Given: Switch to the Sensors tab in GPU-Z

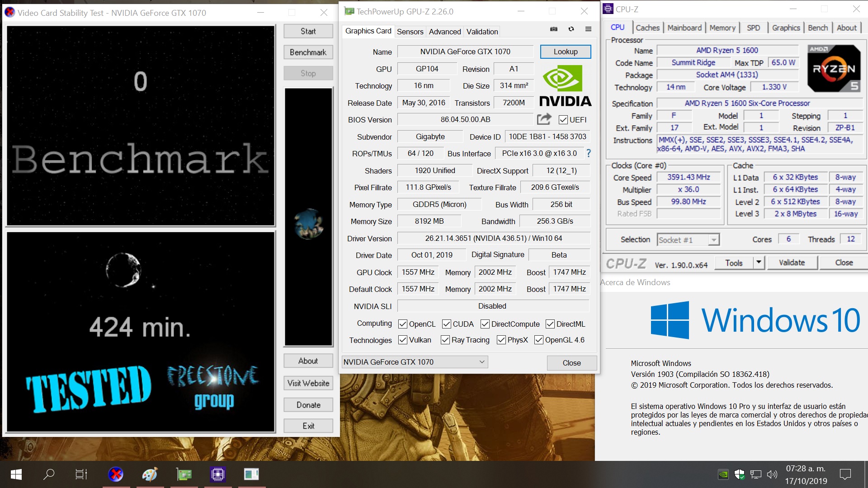Looking at the screenshot, I should point(410,32).
